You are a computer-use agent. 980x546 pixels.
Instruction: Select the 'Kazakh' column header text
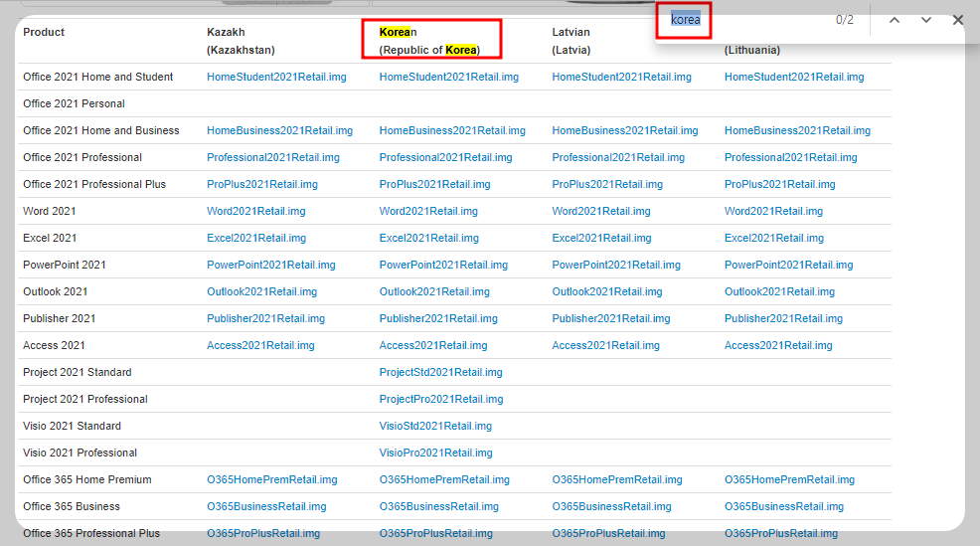(x=226, y=32)
